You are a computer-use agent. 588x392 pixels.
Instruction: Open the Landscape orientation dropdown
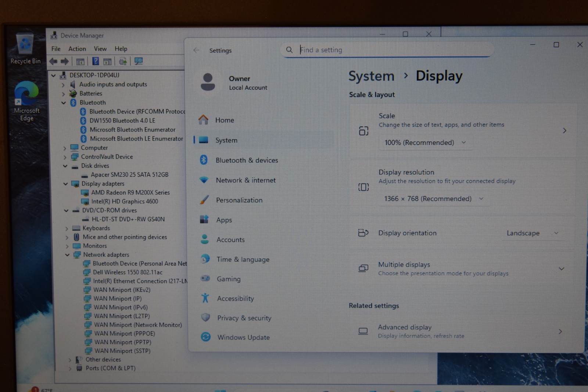click(533, 233)
